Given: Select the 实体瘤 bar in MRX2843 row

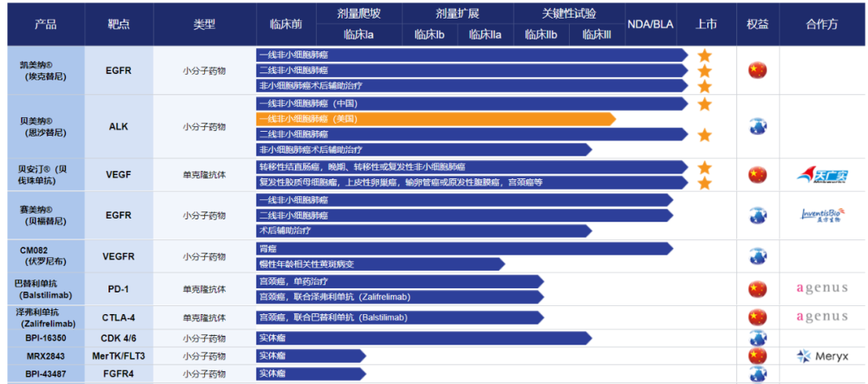Looking at the screenshot, I should [x=311, y=356].
